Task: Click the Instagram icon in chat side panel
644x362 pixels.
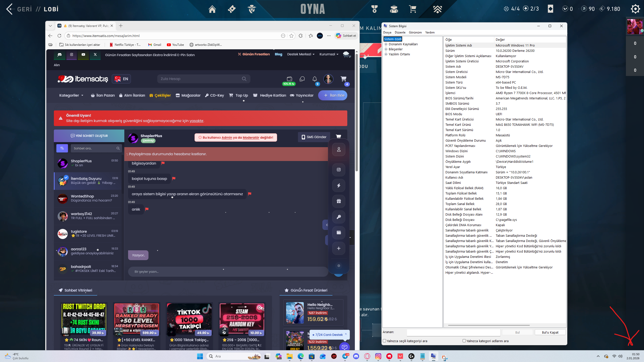Action: coord(339,170)
